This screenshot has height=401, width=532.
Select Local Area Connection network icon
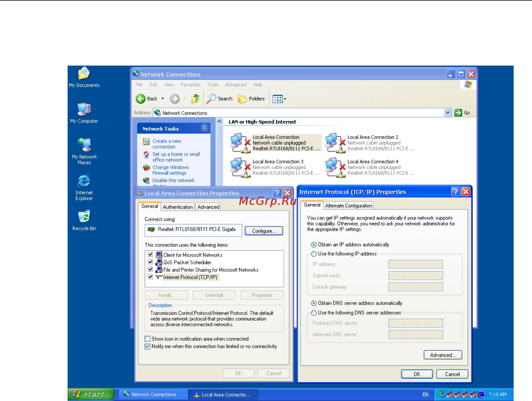pyautogui.click(x=240, y=143)
